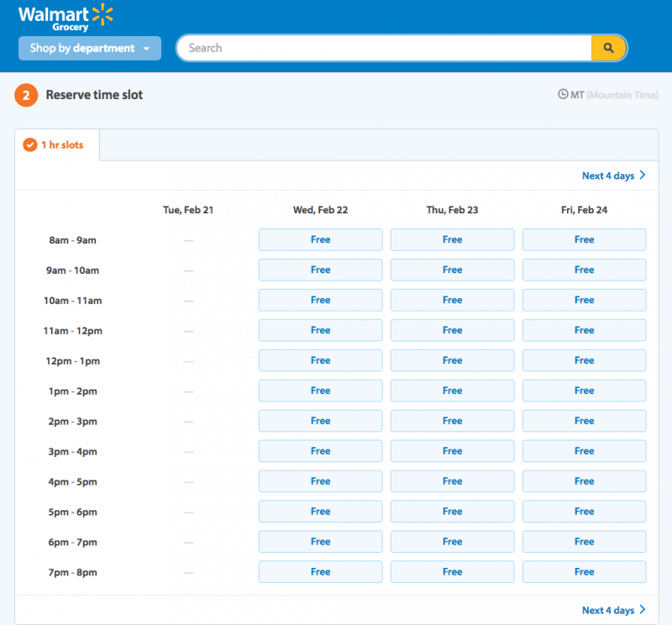
Task: Pick Fri, Feb 24 10am - 11am slot
Action: coord(585,300)
